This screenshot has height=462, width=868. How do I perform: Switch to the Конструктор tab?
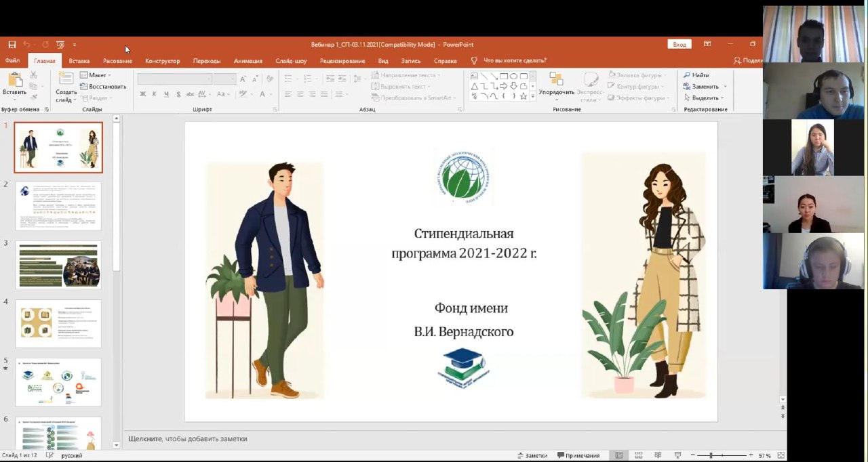coord(163,61)
